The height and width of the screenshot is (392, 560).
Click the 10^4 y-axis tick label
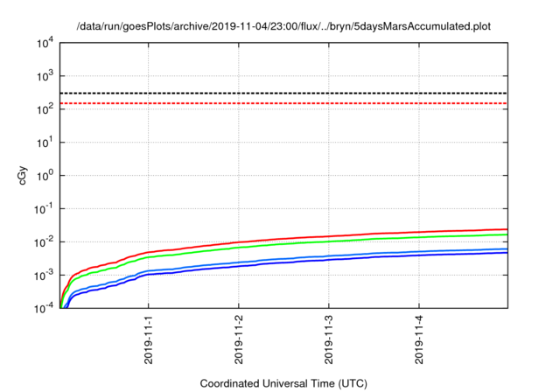click(x=45, y=43)
